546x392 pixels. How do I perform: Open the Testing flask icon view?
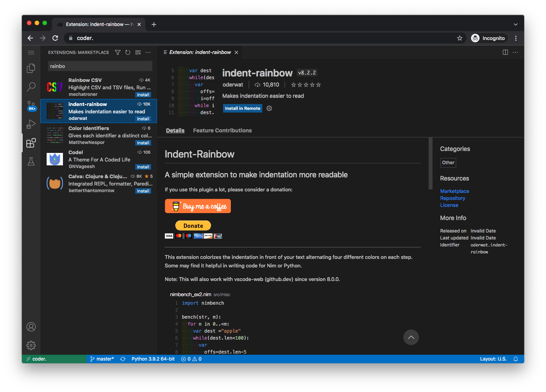pyautogui.click(x=31, y=161)
